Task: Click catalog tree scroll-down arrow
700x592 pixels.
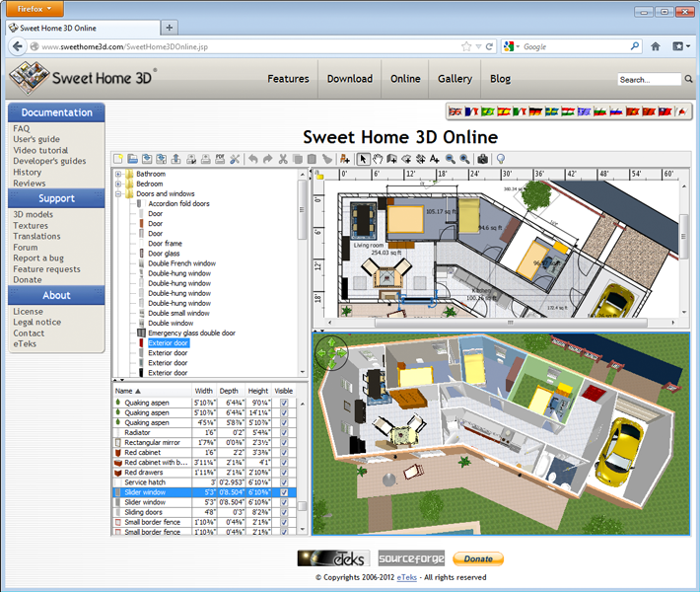Action: 303,372
